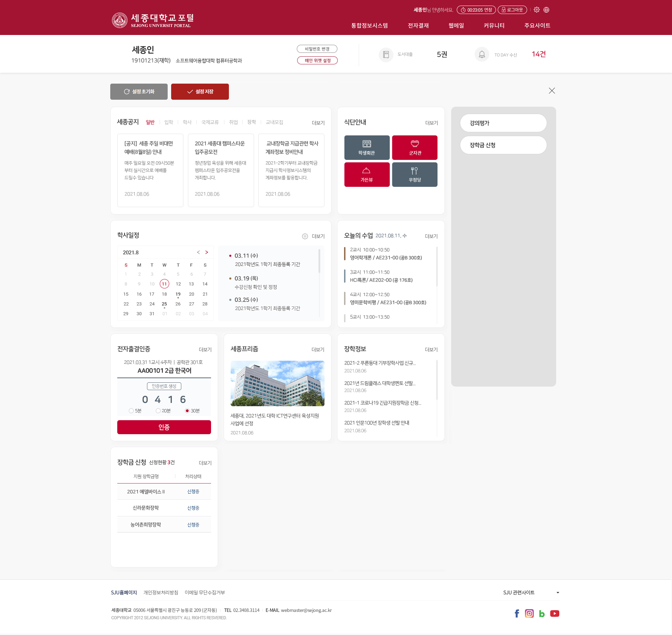Open the 군자관 cafeteria menu tile

tap(415, 147)
